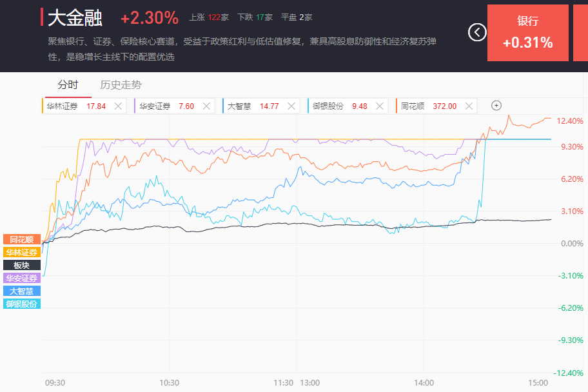
Task: Toggle the 华林证券 legend label
Action: [23, 253]
